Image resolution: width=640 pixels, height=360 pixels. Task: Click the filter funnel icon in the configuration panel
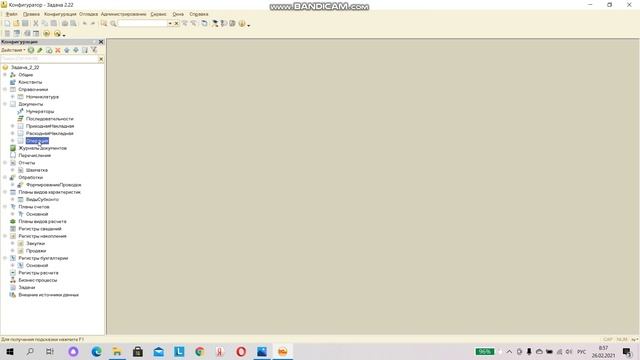(x=94, y=50)
